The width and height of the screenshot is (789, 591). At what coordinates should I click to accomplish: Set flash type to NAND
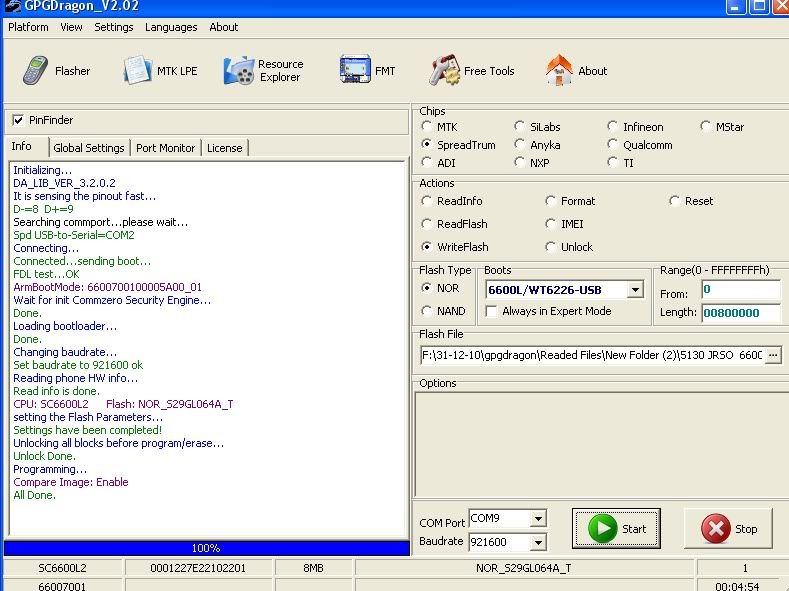(427, 311)
